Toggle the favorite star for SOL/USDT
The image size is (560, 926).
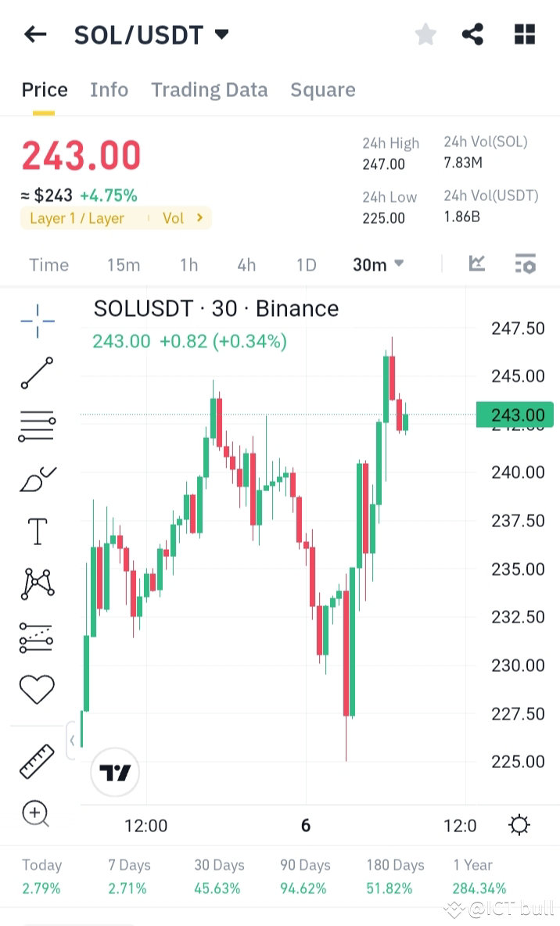click(x=425, y=34)
